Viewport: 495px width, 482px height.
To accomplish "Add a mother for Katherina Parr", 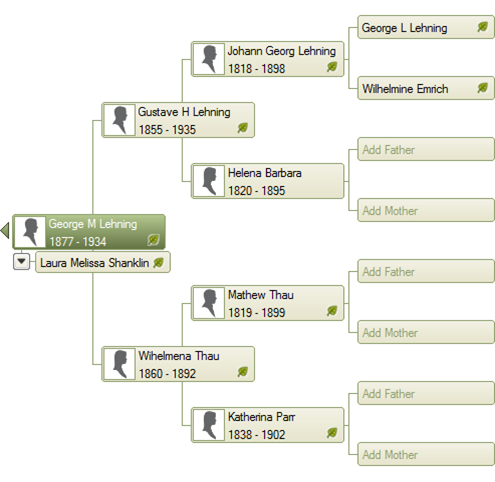I will [426, 454].
